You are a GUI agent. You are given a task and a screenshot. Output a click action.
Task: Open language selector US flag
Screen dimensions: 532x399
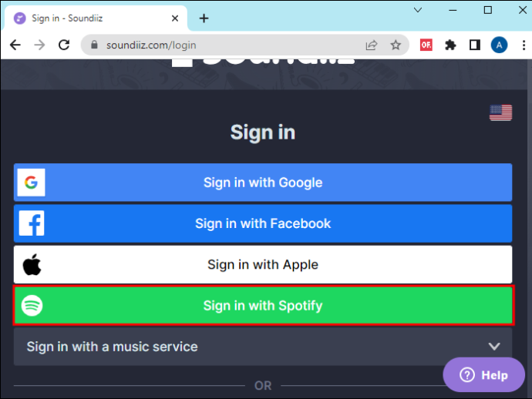pos(500,112)
